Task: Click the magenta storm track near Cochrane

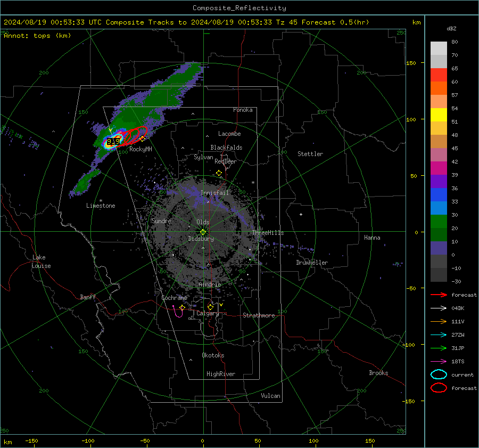Action: tap(178, 311)
